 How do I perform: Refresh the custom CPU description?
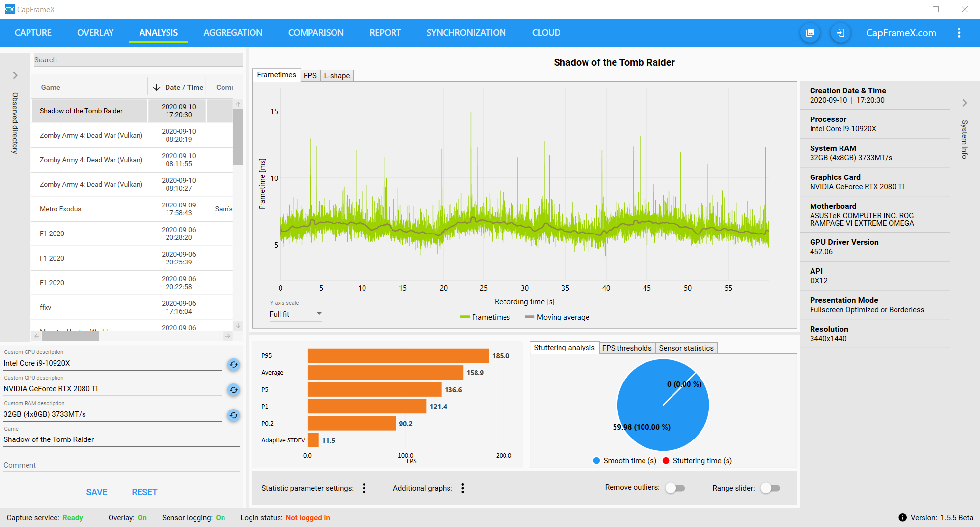[x=234, y=364]
